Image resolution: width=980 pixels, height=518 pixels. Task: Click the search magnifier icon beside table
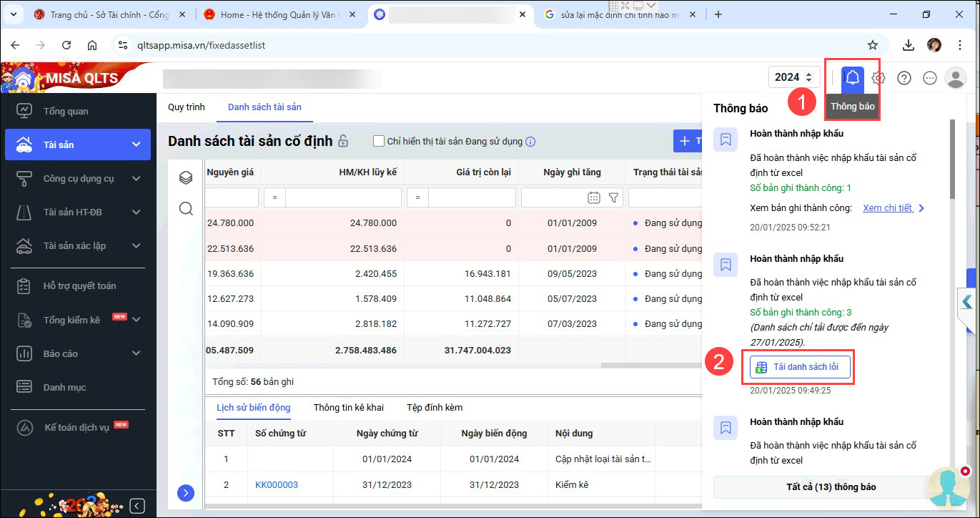[x=186, y=208]
